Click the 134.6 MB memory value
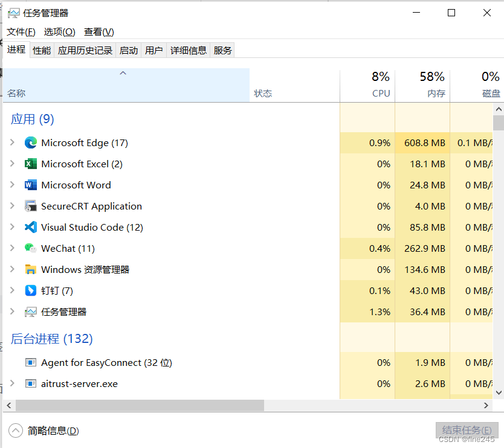504x448 pixels. tap(425, 269)
